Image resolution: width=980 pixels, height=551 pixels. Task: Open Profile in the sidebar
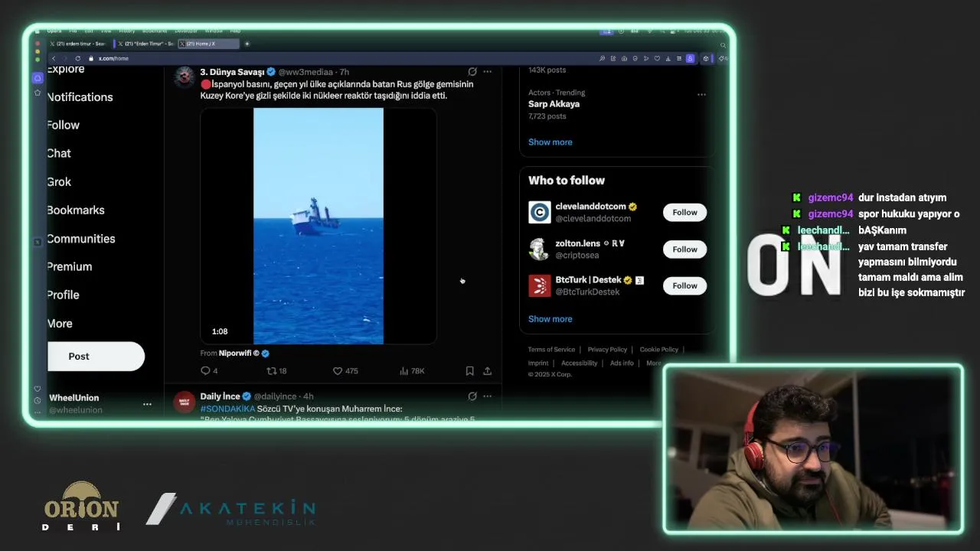point(63,295)
